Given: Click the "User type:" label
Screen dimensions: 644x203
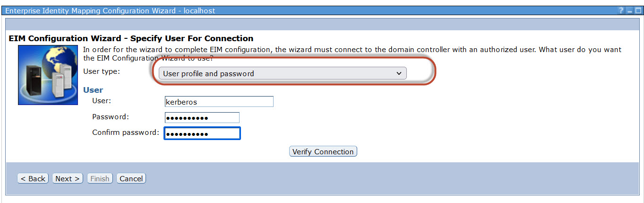Looking at the screenshot, I should point(102,71).
